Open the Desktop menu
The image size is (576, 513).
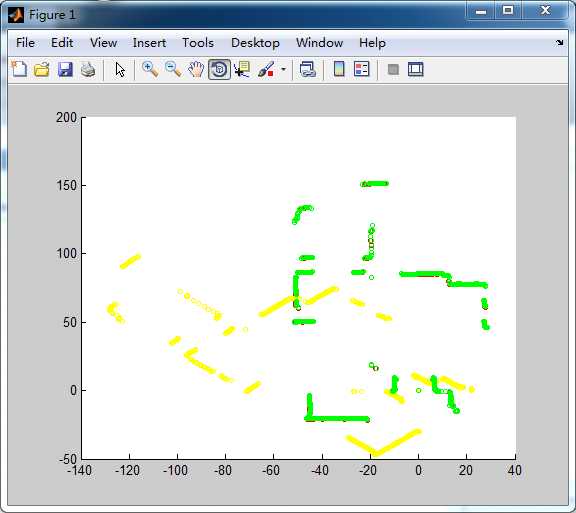[255, 43]
